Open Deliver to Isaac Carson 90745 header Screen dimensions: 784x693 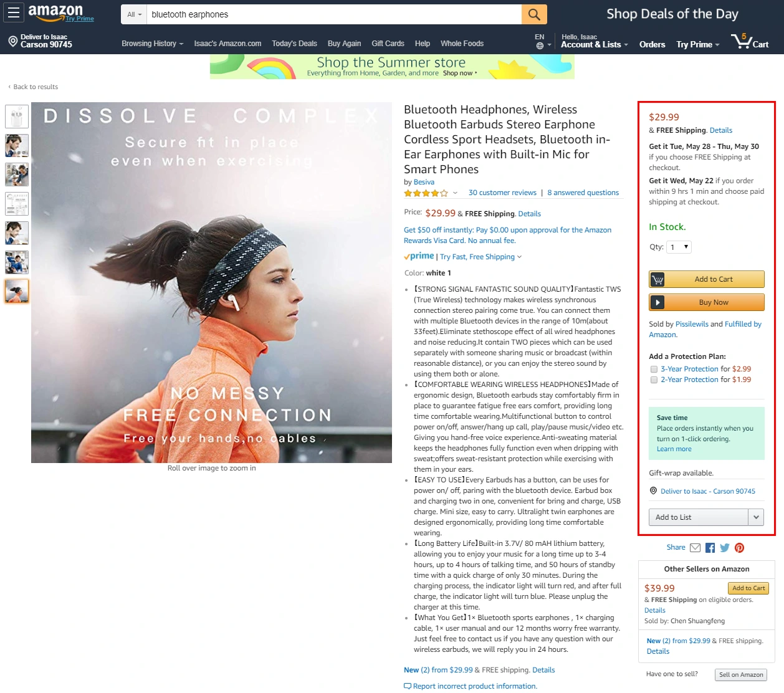pyautogui.click(x=41, y=41)
